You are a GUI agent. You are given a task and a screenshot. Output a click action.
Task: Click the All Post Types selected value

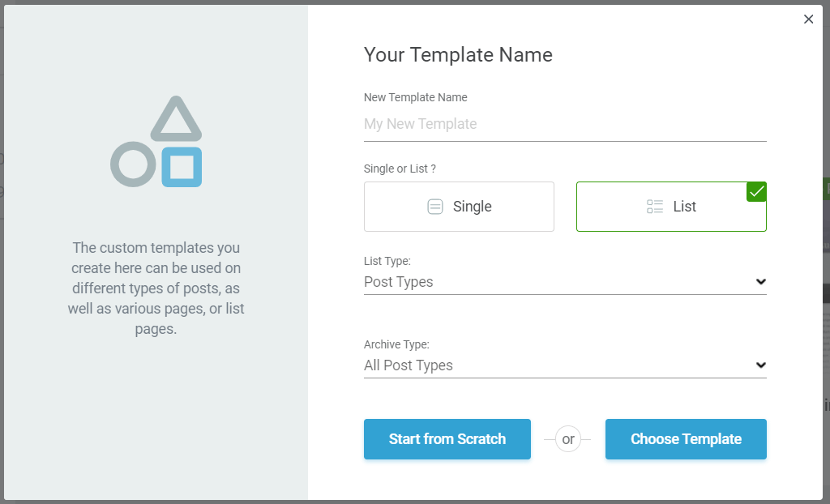click(409, 365)
